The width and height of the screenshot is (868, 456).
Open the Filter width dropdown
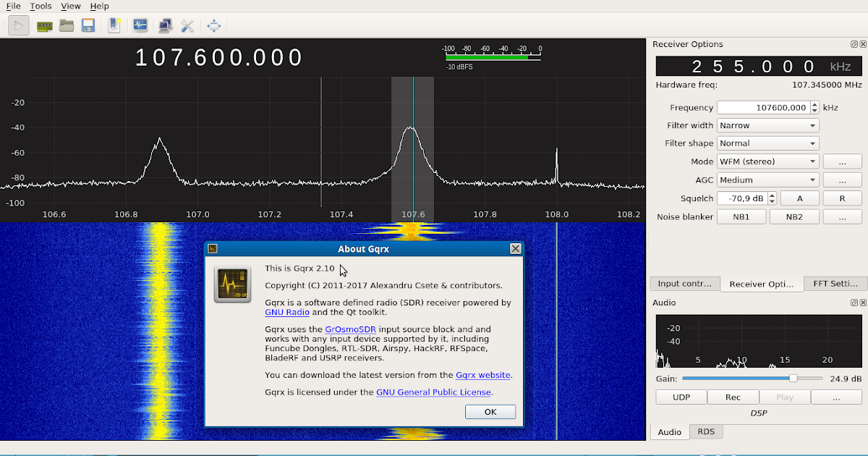[x=767, y=124]
